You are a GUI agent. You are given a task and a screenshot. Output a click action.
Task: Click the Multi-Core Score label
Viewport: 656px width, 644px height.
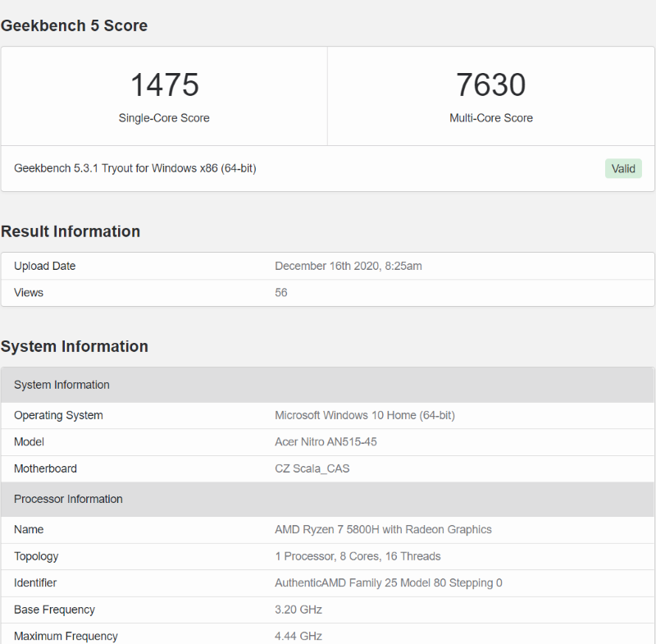pos(491,118)
